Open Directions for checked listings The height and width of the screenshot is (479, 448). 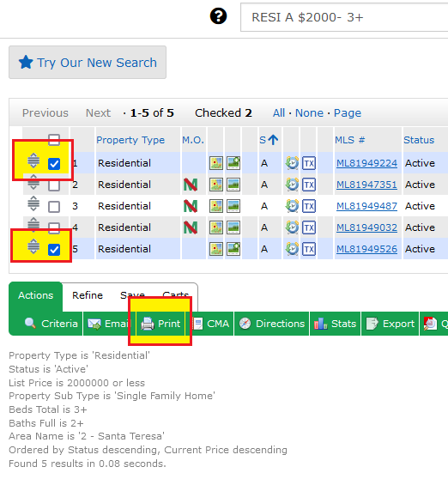[272, 324]
